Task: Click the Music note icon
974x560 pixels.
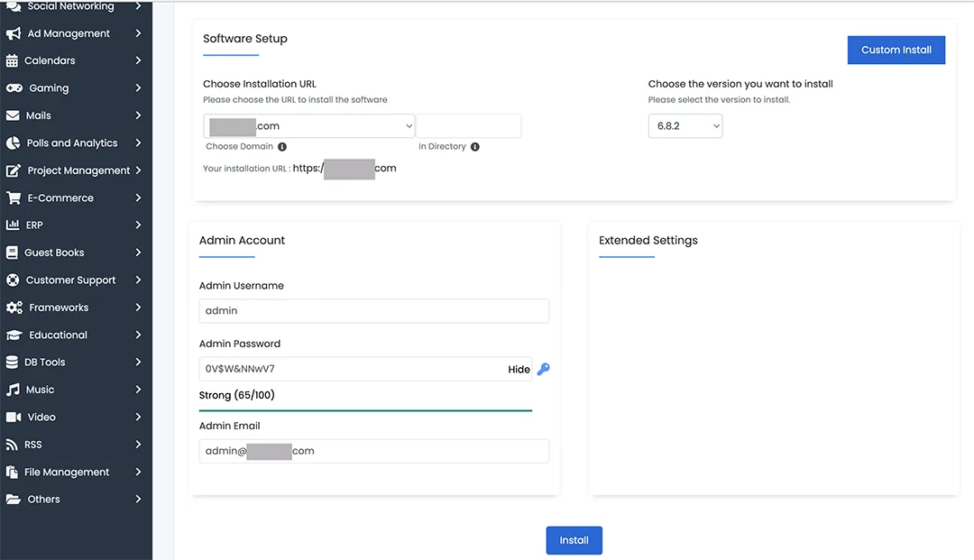Action: (13, 390)
